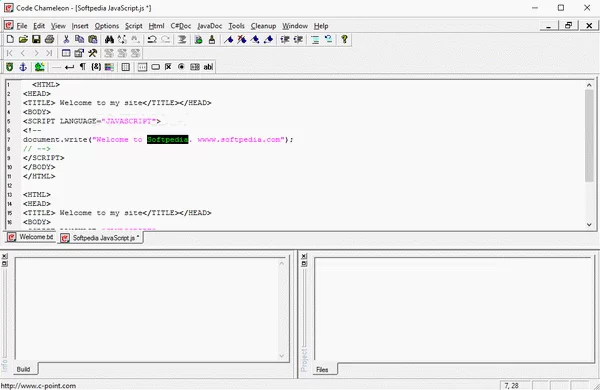Click the bottle icon next to green run icon
Screen dimensions: 600x390
pos(212,39)
